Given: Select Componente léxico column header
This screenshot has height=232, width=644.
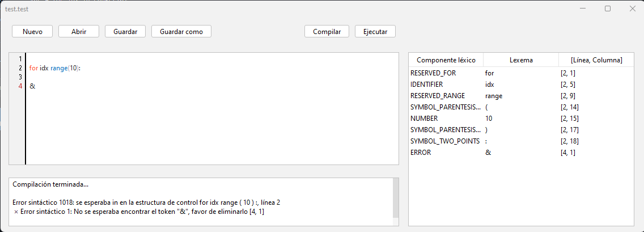Looking at the screenshot, I should point(446,60).
